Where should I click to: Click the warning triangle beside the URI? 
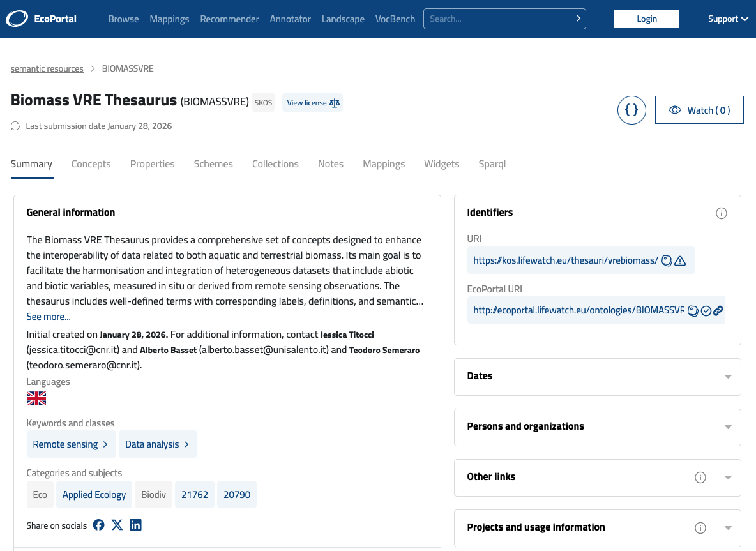coord(680,260)
